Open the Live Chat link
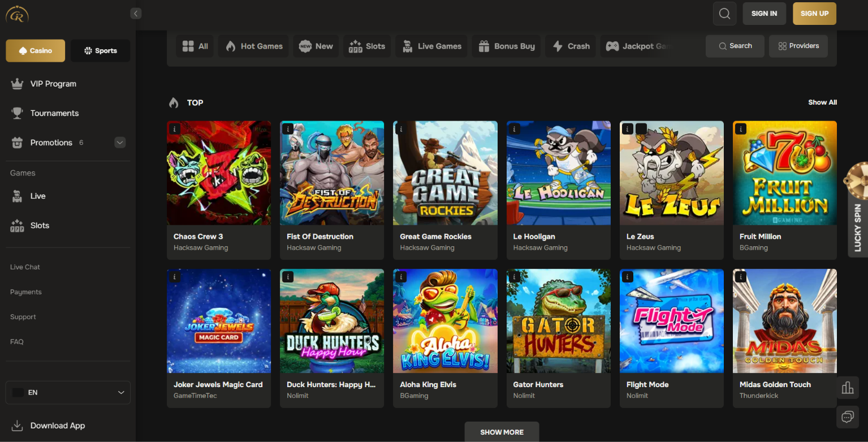The width and height of the screenshot is (868, 442). click(25, 267)
